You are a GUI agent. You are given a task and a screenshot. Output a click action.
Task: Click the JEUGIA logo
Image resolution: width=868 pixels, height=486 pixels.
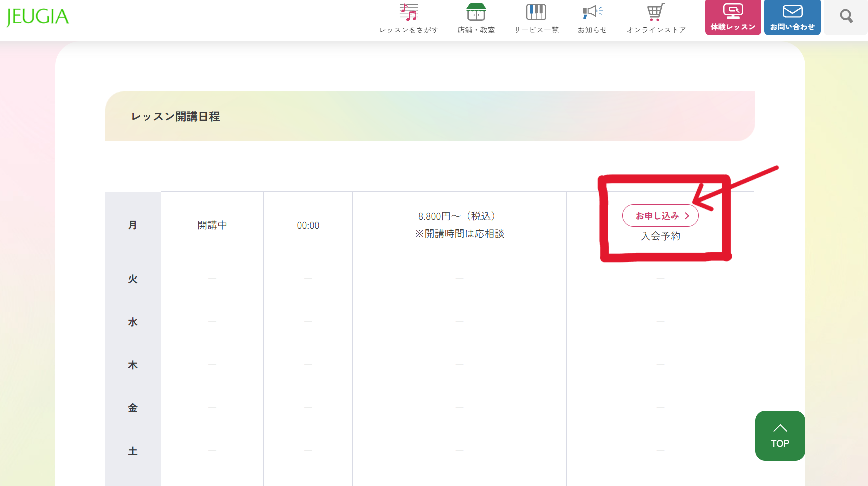pos(38,17)
